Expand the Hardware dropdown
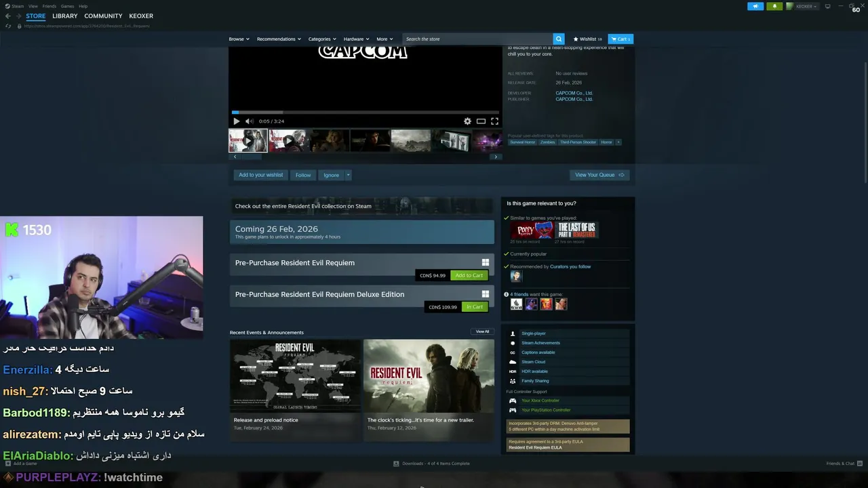The width and height of the screenshot is (868, 488). [356, 39]
